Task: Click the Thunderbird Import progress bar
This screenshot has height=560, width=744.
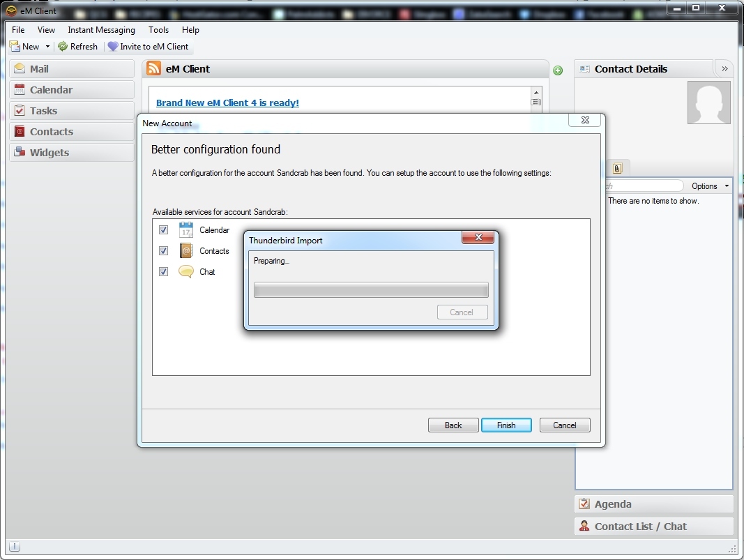Action: click(371, 291)
